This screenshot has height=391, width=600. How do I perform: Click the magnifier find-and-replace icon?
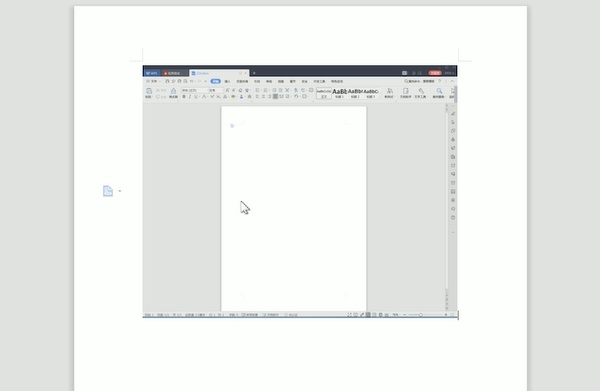pyautogui.click(x=439, y=91)
